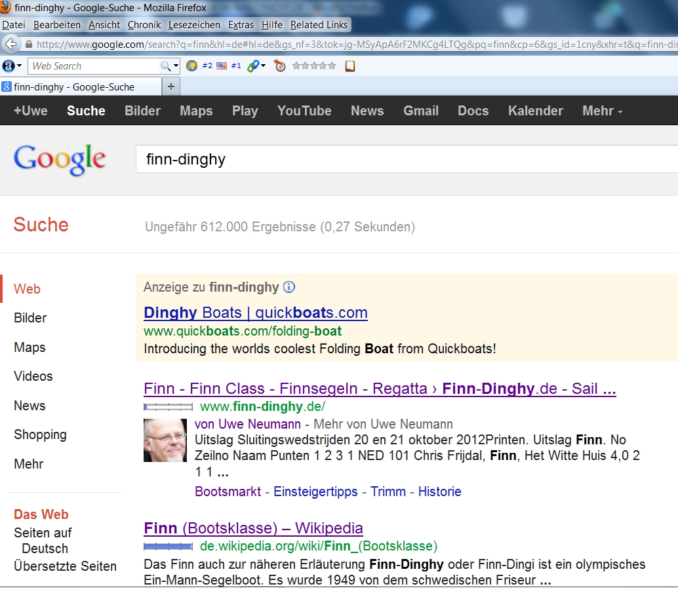The height and width of the screenshot is (616, 678).
Task: Select Videos in the left sidebar
Action: 33,376
